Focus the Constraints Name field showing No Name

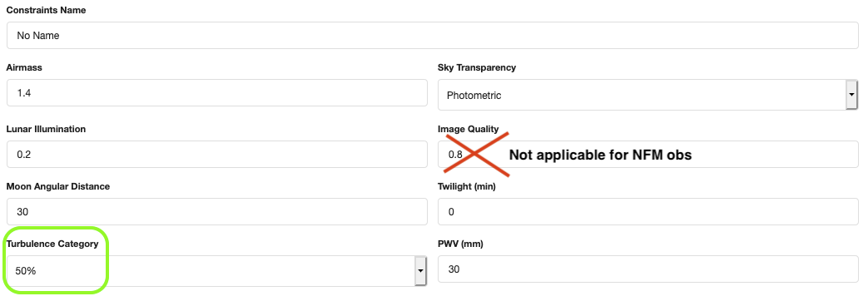(433, 36)
